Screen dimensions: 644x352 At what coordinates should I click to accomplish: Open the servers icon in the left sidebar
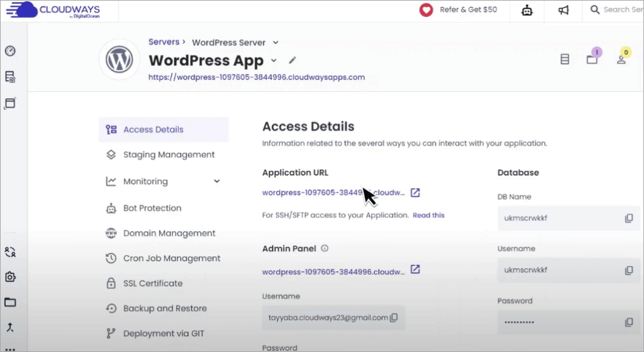point(10,77)
